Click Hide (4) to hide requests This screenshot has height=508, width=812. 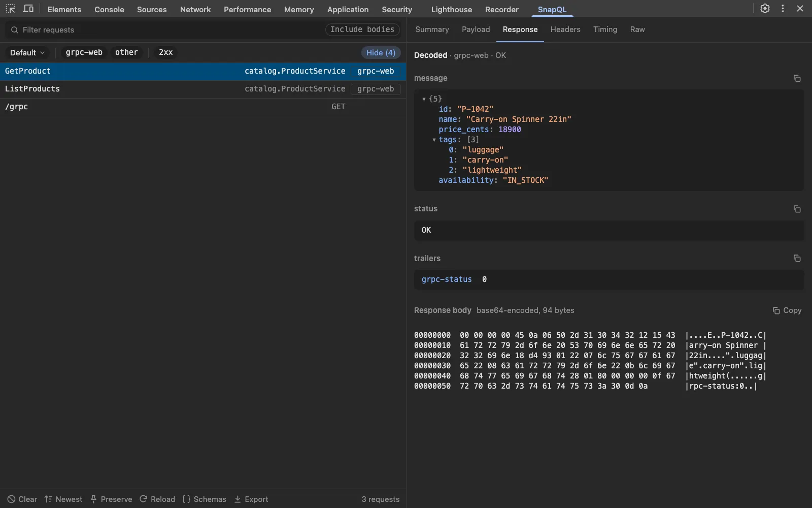pyautogui.click(x=381, y=52)
